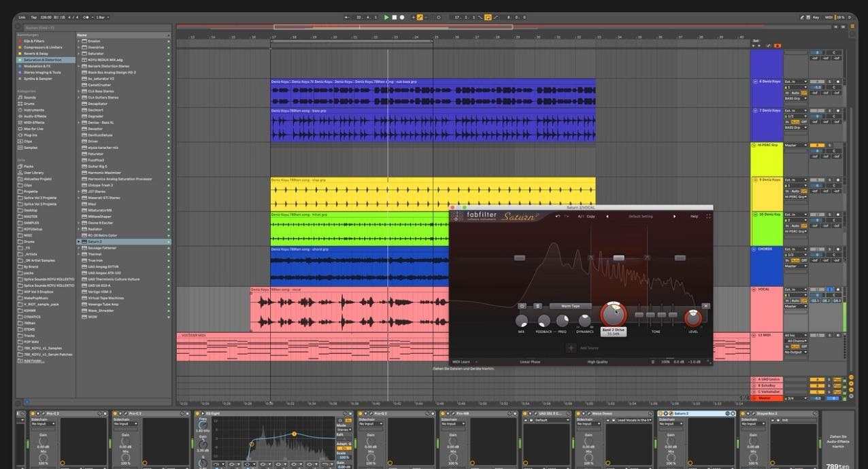
Task: Select Decapitator in the browser list
Action: (123, 104)
